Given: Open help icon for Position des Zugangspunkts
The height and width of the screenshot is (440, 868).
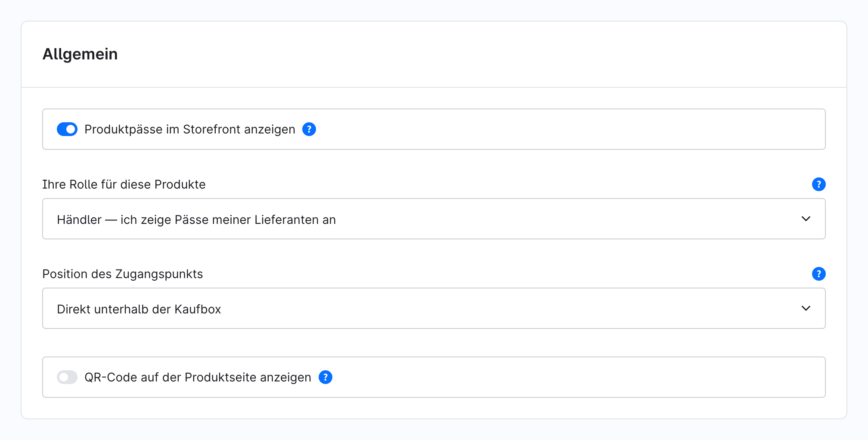Looking at the screenshot, I should click(x=818, y=274).
